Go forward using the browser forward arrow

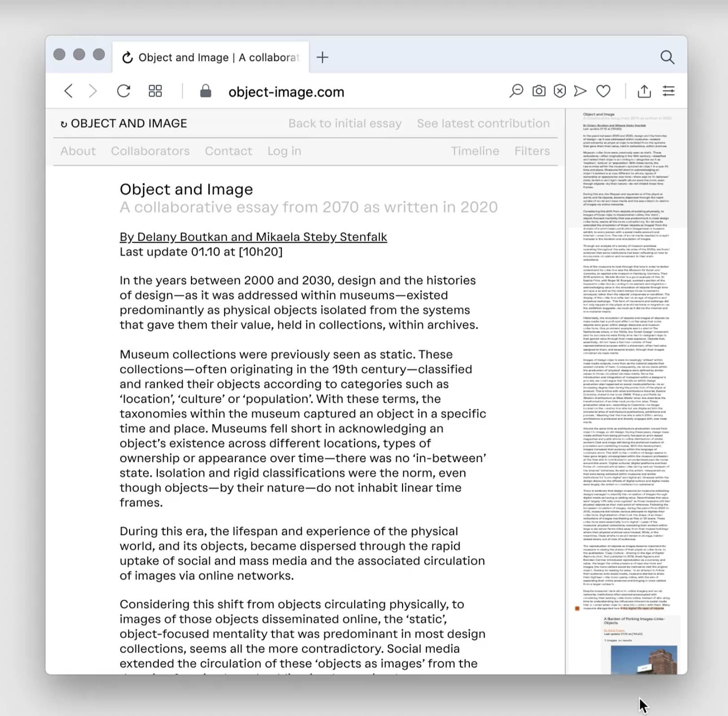[93, 91]
